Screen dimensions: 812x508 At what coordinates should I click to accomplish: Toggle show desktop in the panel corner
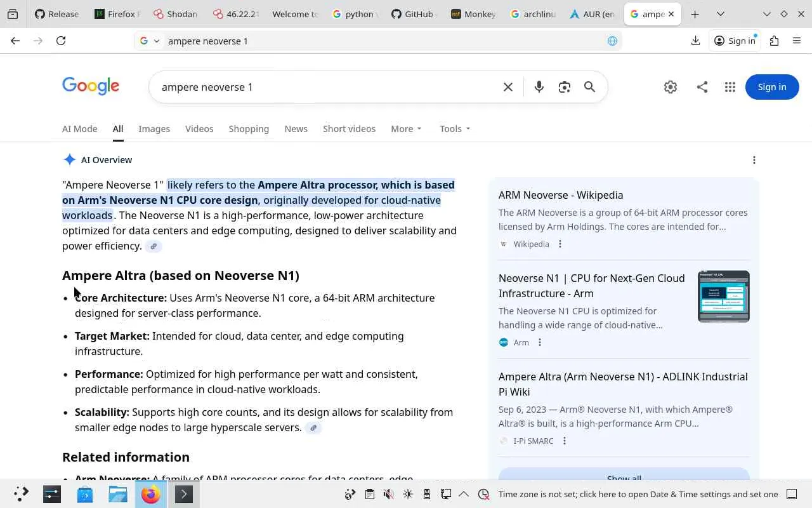pos(792,494)
